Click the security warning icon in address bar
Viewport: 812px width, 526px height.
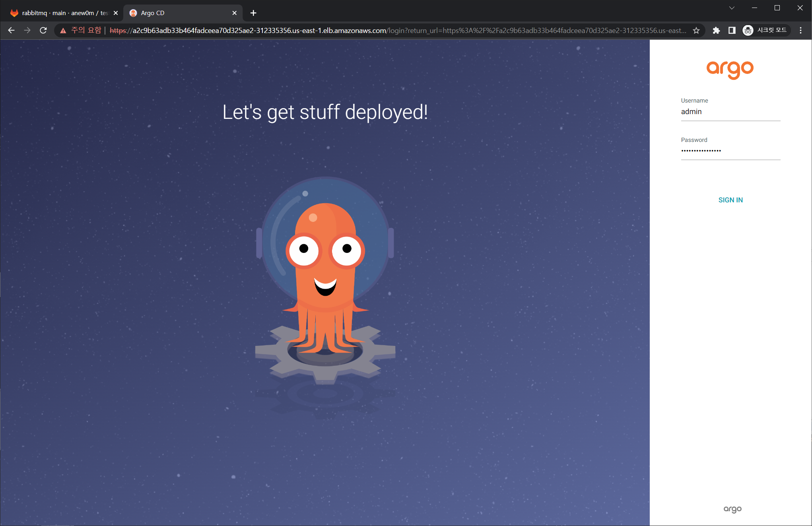[x=63, y=30]
